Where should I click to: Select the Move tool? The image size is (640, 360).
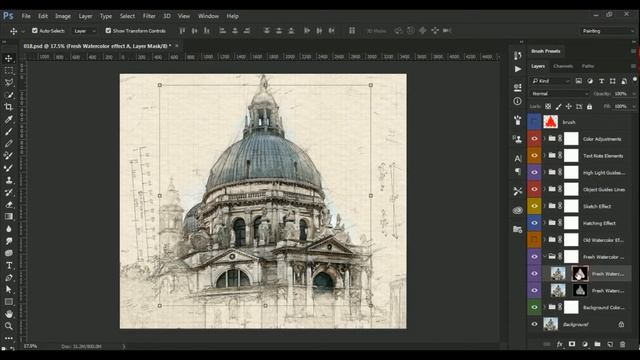(9, 58)
